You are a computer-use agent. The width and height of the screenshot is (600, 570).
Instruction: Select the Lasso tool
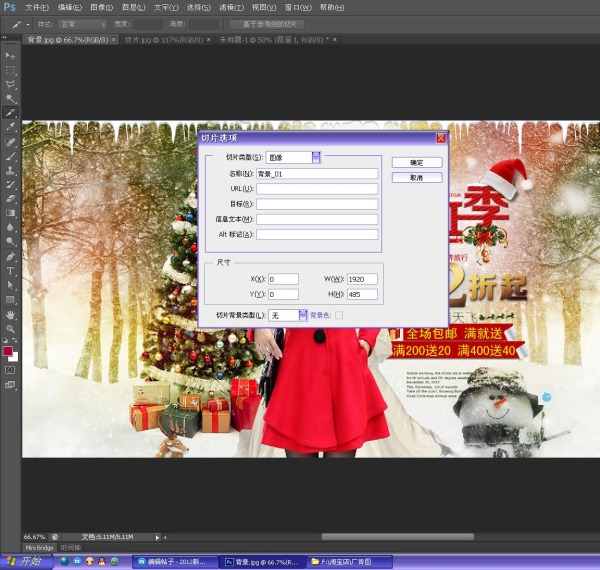tap(11, 84)
